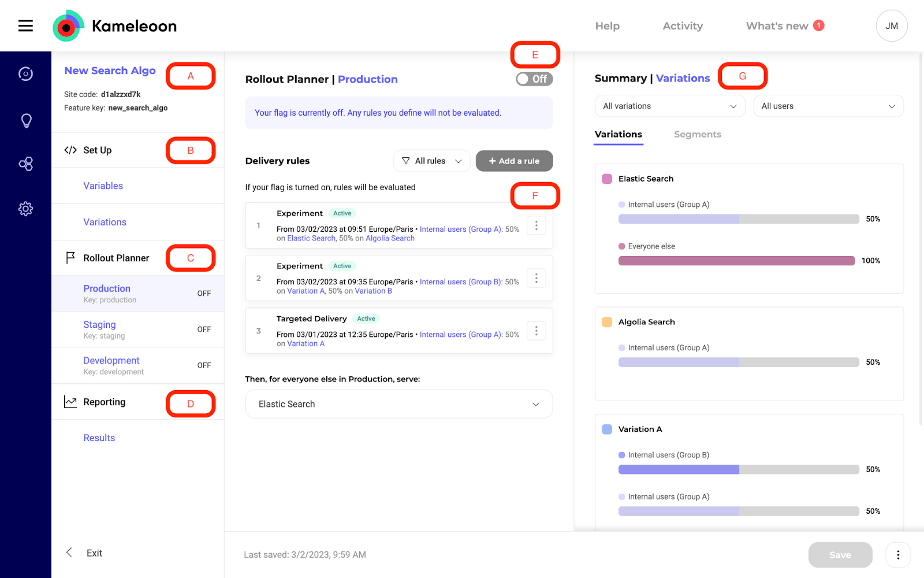Open Activity in top navigation
This screenshot has height=578, width=924.
click(683, 26)
